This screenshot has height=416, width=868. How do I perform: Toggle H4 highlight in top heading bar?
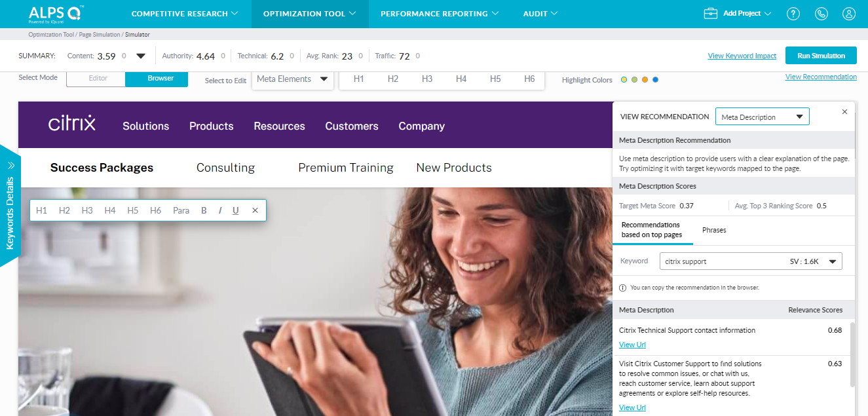click(461, 79)
